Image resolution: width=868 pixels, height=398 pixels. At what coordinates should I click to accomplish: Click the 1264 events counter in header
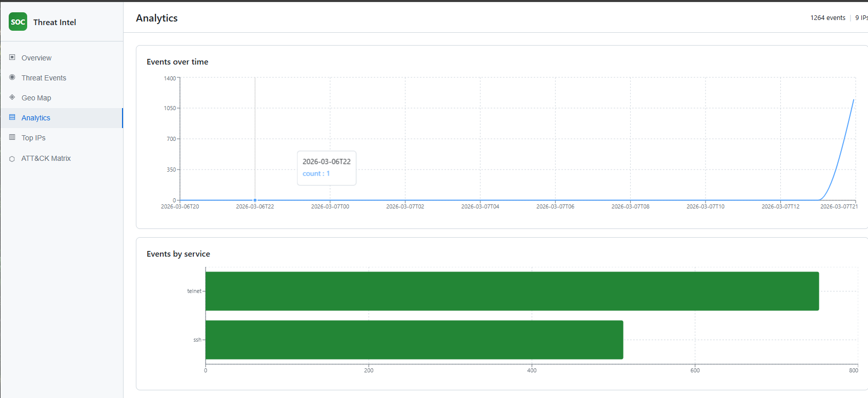827,18
